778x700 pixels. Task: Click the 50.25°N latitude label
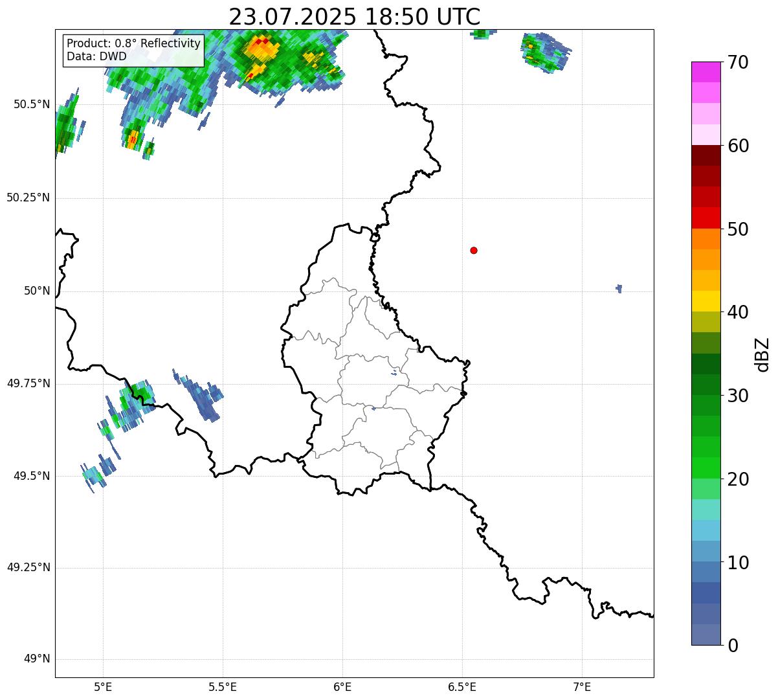(28, 198)
